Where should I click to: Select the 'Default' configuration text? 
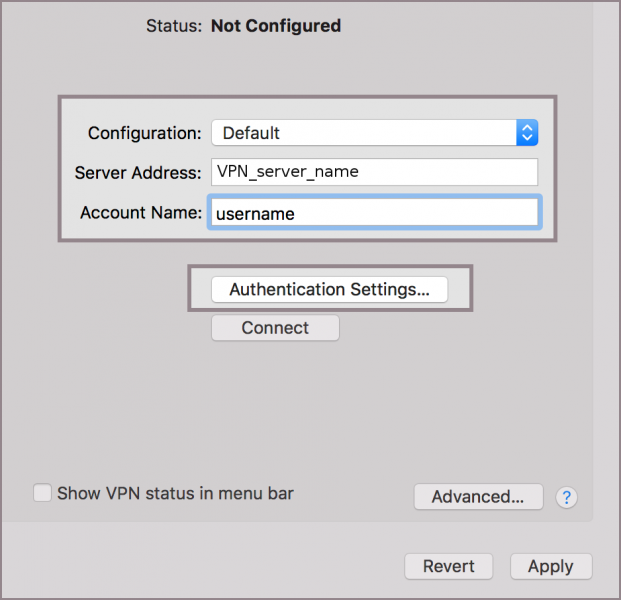click(x=251, y=133)
